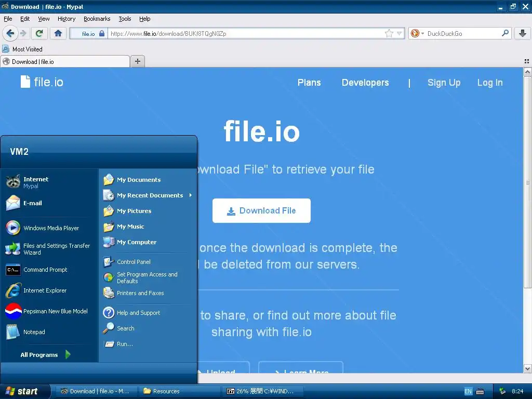Open Files and Settings Transfer Wizard
This screenshot has height=399, width=532.
49,249
